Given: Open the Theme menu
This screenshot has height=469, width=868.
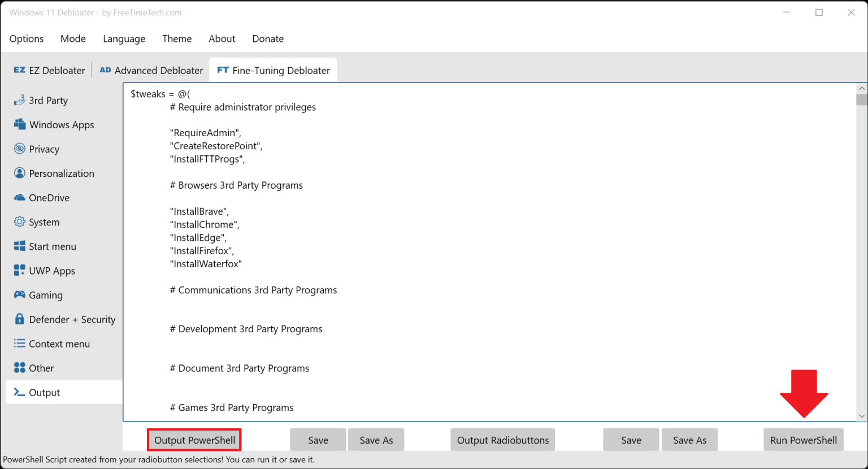Looking at the screenshot, I should [177, 38].
